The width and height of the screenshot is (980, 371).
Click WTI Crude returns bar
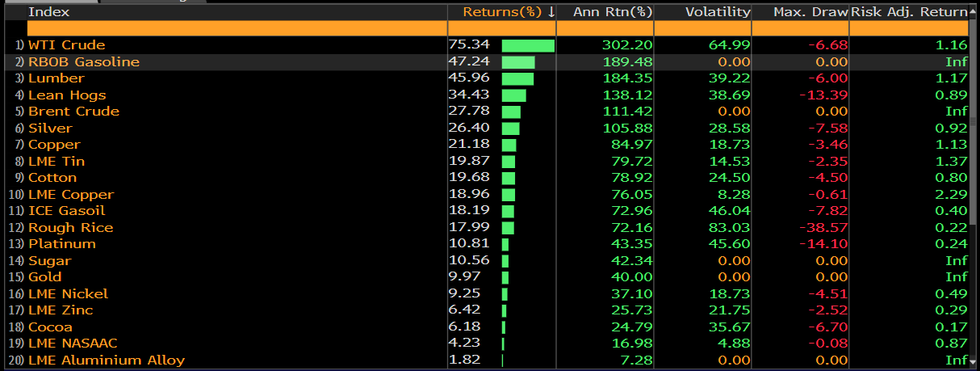point(528,45)
